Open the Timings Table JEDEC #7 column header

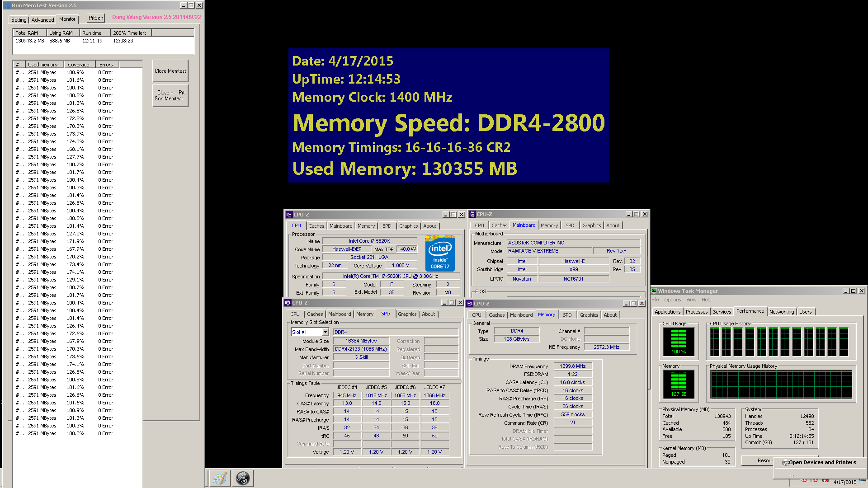(434, 387)
